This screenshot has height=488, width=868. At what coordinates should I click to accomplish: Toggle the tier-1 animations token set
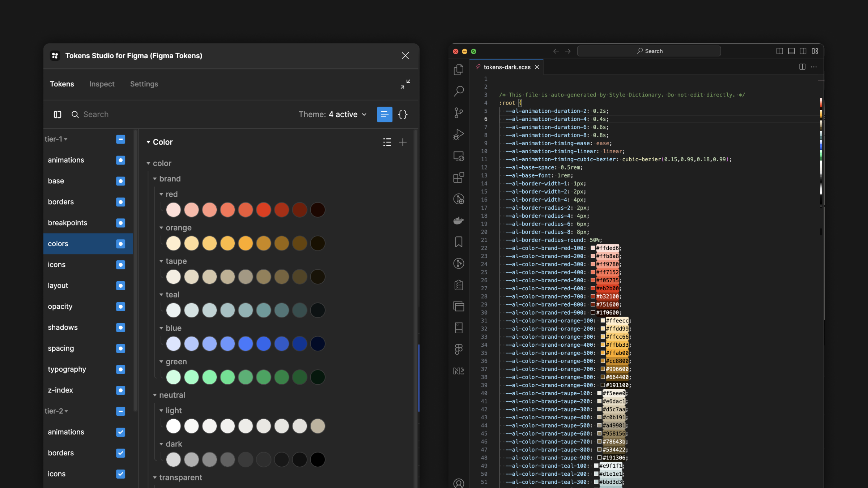pyautogui.click(x=120, y=160)
